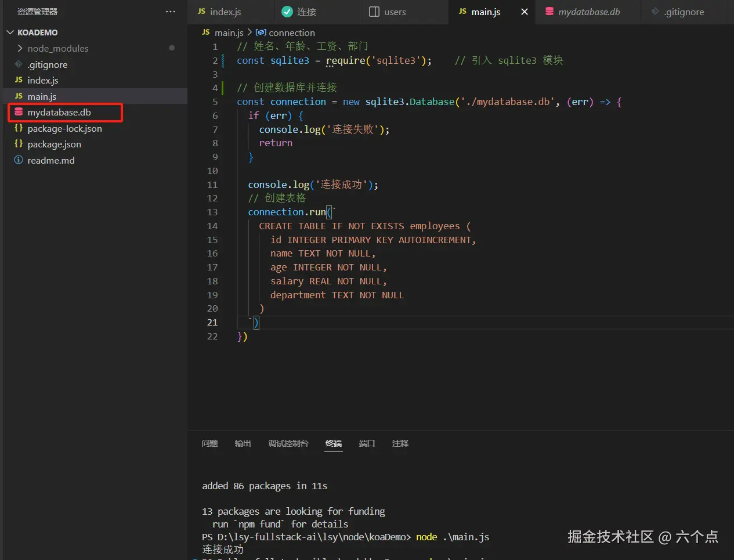Image resolution: width=734 pixels, height=560 pixels.
Task: Open index.js in the file tree
Action: (43, 80)
